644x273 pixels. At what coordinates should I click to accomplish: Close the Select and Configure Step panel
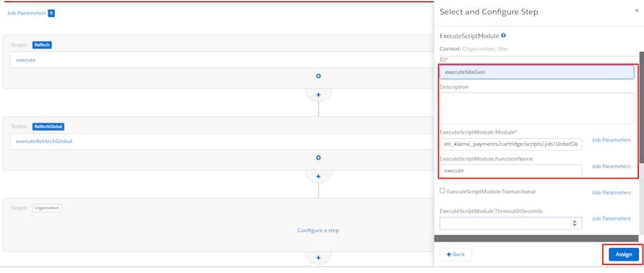637,11
